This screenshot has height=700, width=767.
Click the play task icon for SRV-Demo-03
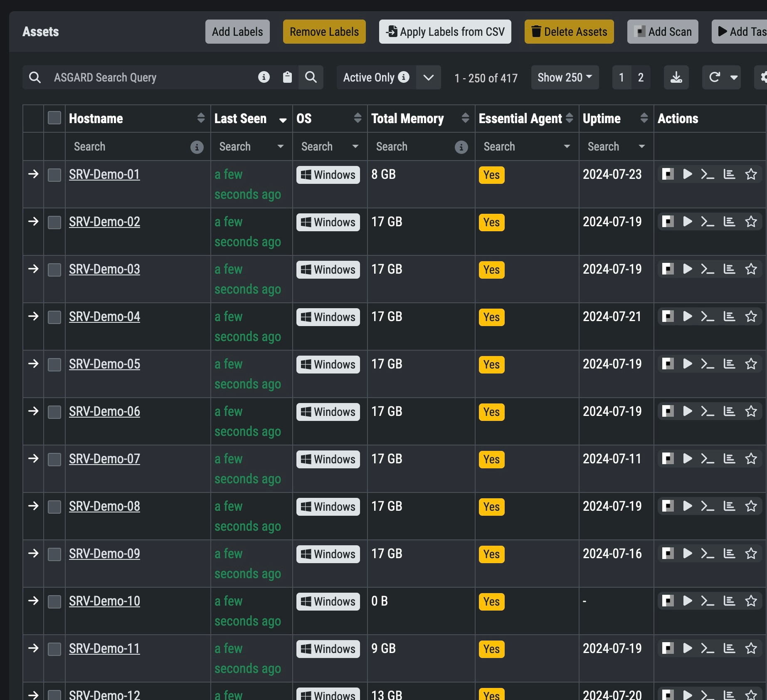pyautogui.click(x=688, y=269)
